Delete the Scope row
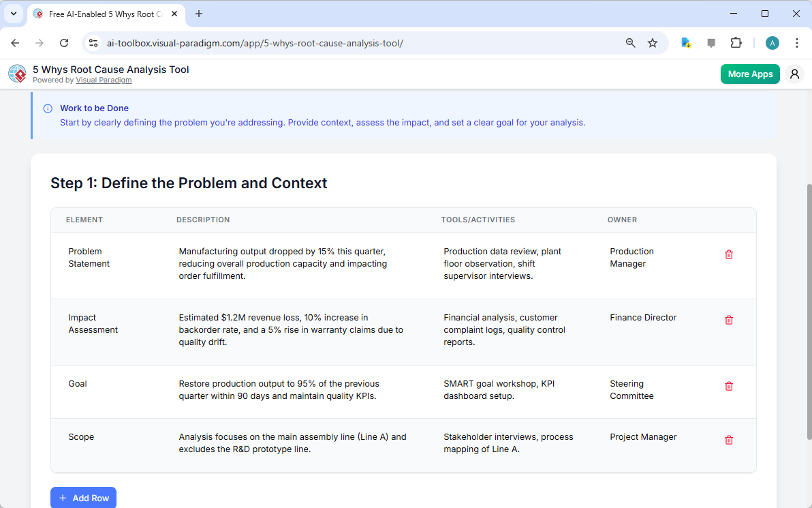This screenshot has width=812, height=508. (x=729, y=440)
